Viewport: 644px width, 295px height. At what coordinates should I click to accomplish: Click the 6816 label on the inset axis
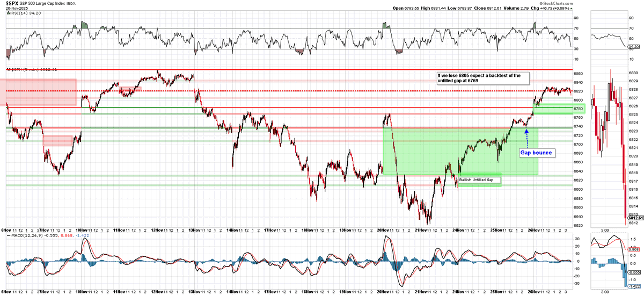(x=633, y=189)
